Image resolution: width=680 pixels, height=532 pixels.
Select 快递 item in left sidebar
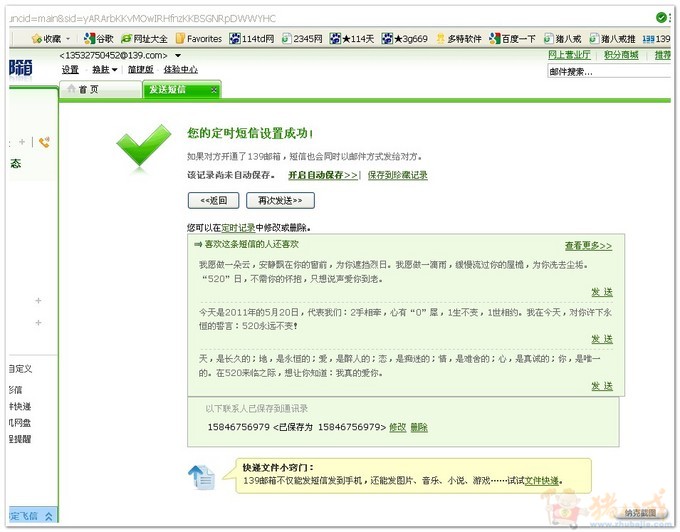click(20, 406)
